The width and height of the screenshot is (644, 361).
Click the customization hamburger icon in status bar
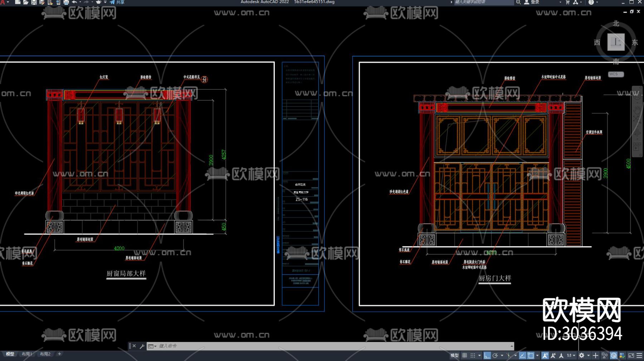[639, 355]
